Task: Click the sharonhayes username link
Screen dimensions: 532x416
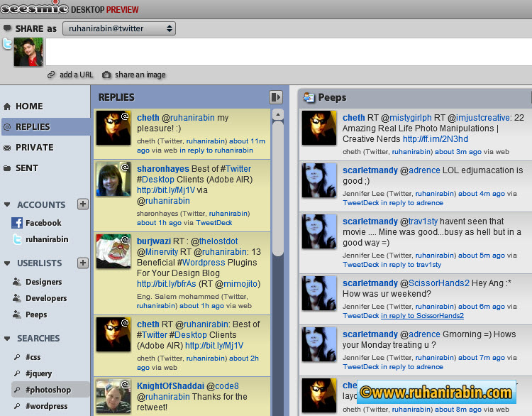Action: tap(163, 169)
